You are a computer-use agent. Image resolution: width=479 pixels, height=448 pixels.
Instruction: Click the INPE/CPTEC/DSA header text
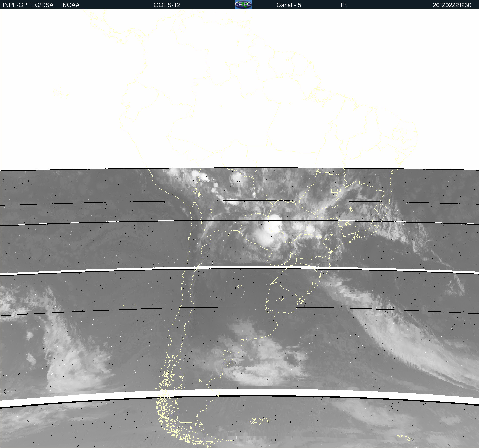click(28, 5)
